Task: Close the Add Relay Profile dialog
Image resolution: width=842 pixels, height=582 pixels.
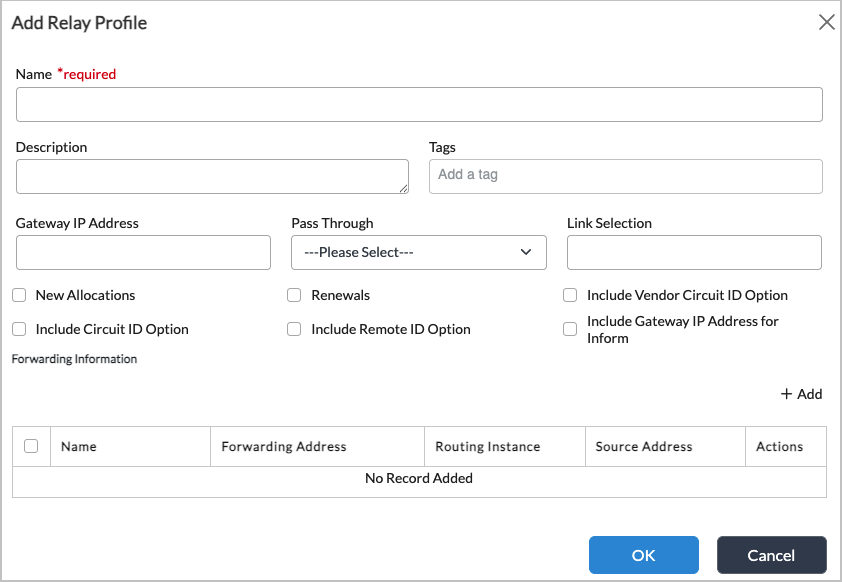Action: pos(826,22)
